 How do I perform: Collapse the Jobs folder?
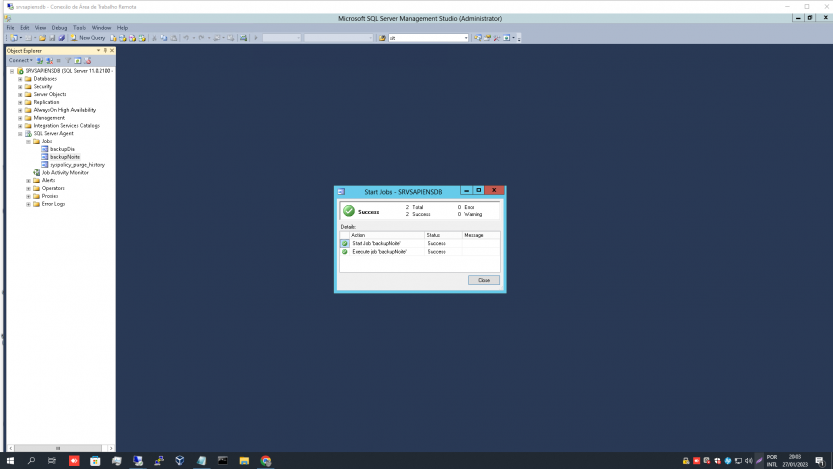(29, 141)
